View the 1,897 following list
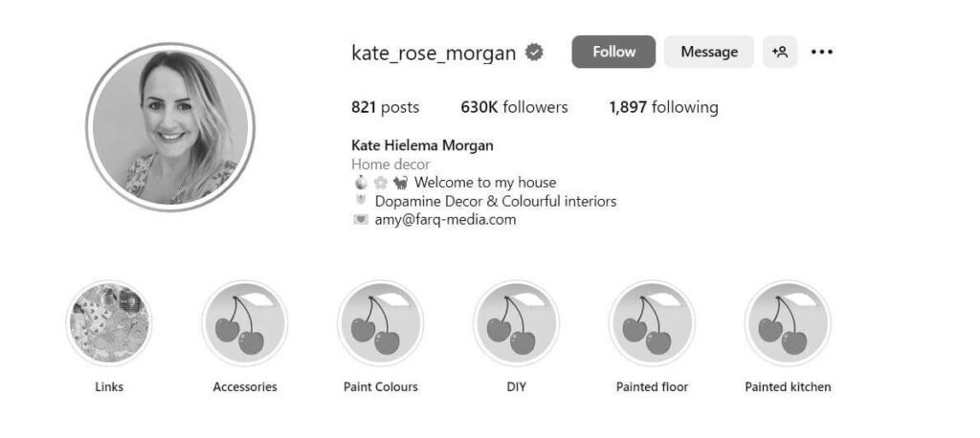This screenshot has width=980, height=438. pos(664,107)
